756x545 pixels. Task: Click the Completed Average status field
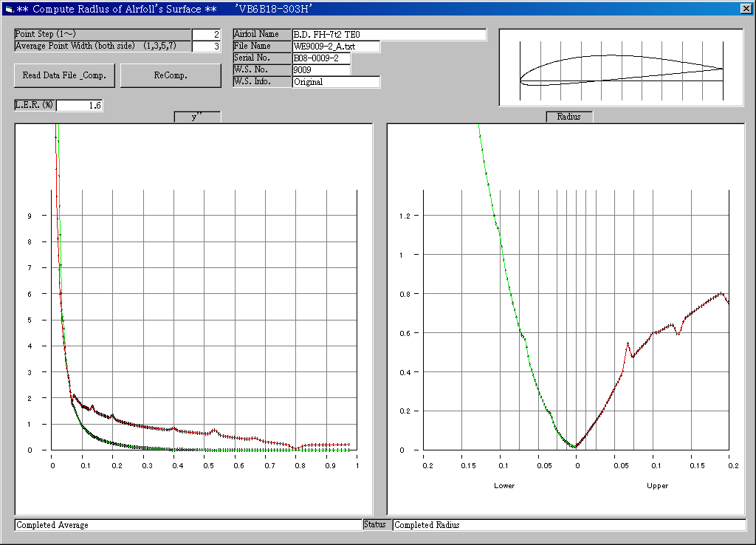point(188,525)
